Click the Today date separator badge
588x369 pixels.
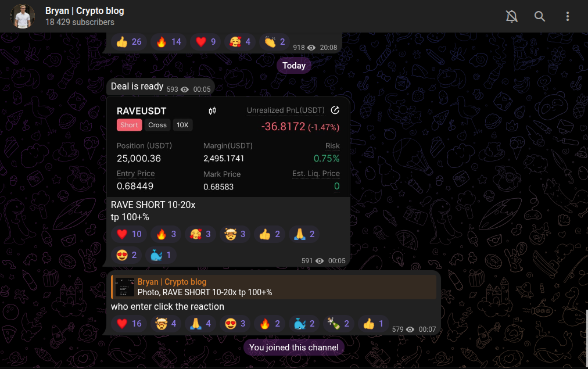[x=294, y=66]
